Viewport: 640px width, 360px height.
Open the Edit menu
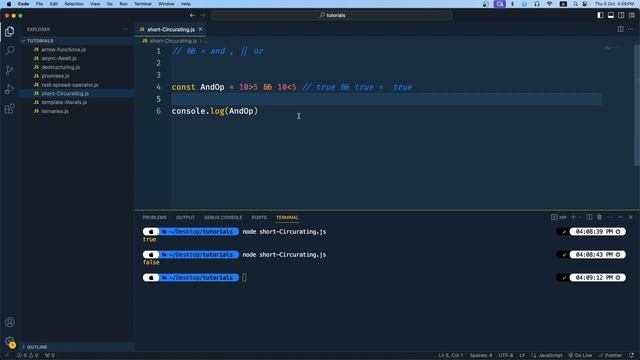53,4
